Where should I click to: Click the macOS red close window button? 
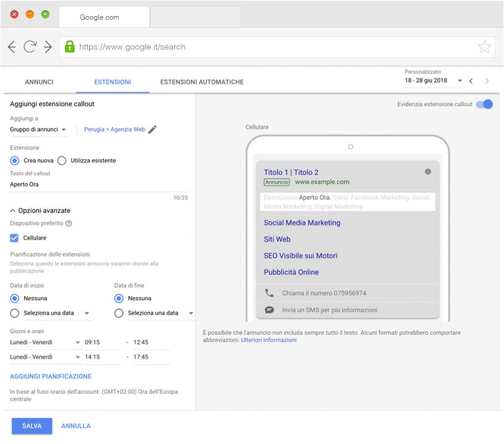point(14,14)
